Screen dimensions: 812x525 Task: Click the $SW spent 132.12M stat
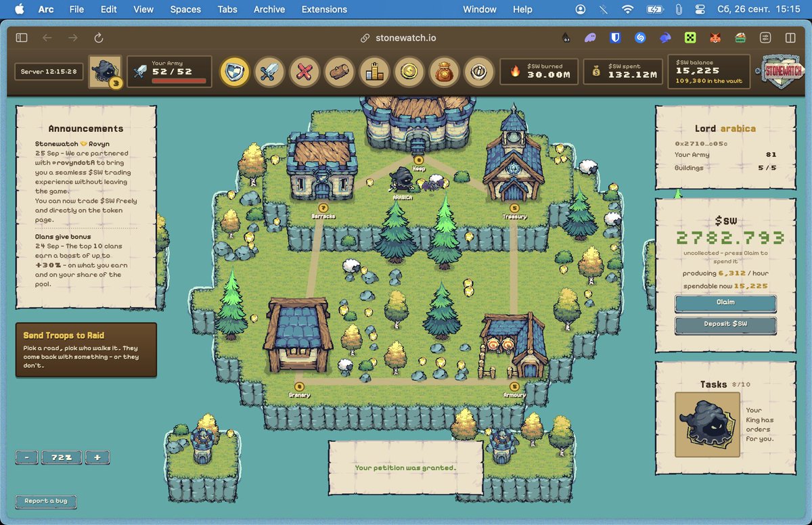pos(623,71)
